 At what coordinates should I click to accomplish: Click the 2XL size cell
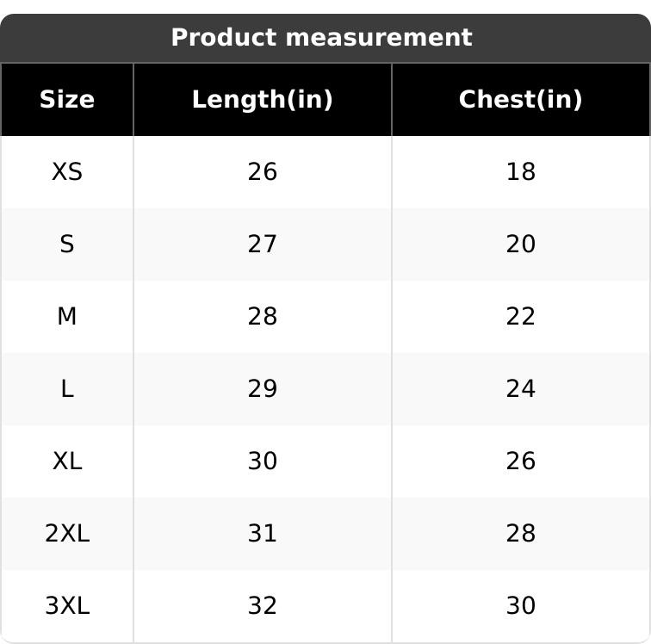(x=67, y=534)
